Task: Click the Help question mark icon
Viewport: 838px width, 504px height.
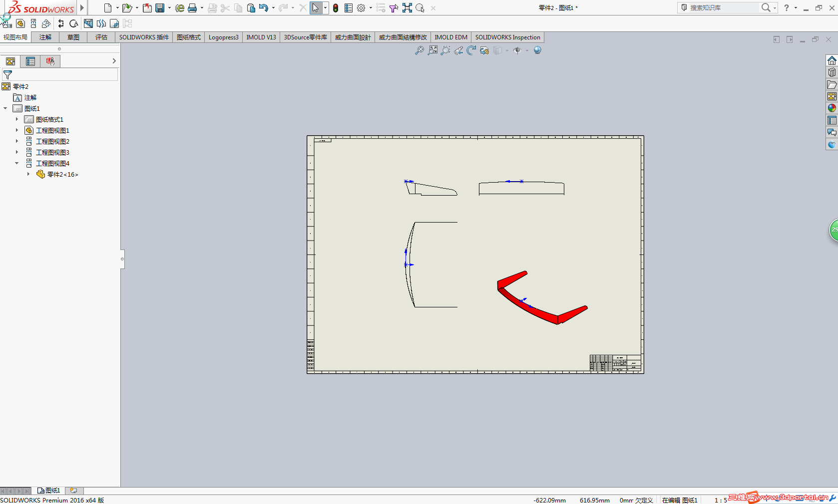Action: (787, 8)
